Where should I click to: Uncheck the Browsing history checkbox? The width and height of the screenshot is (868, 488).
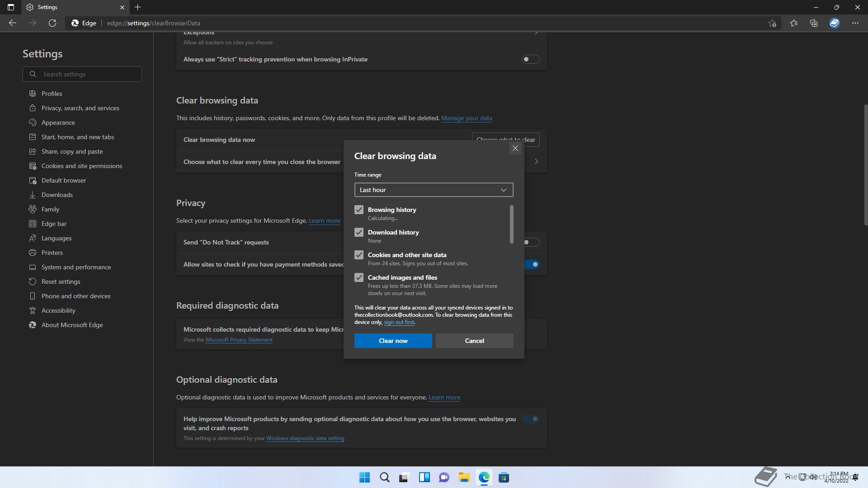(359, 210)
